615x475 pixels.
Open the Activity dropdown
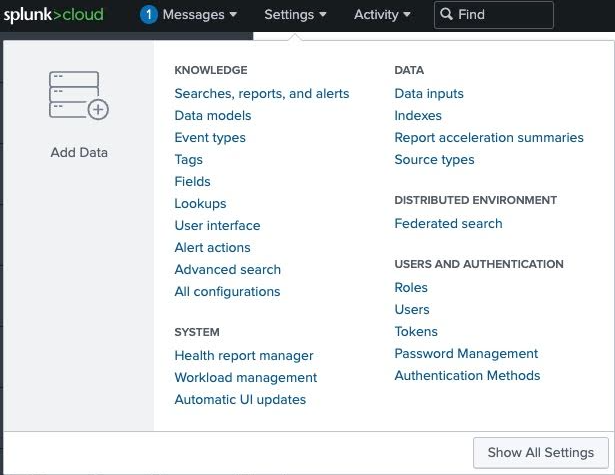[x=382, y=15]
